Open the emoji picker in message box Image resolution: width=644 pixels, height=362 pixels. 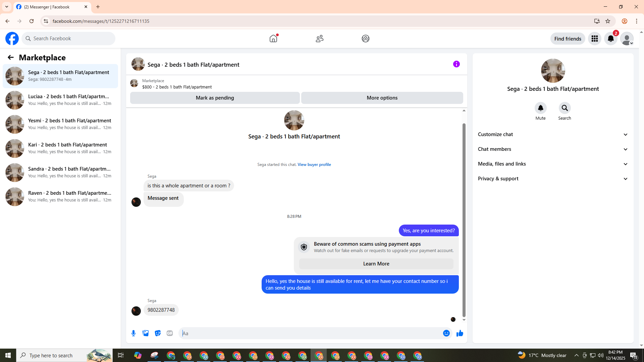tap(446, 333)
